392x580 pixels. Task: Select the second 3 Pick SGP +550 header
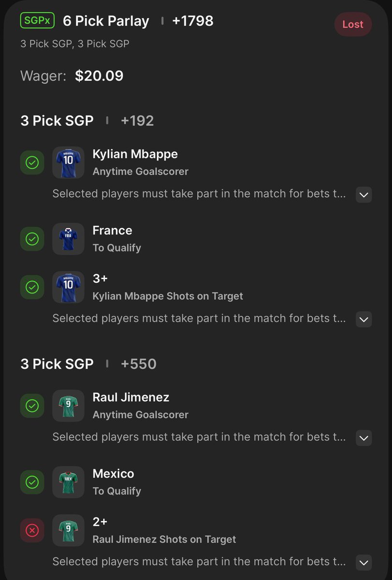(x=88, y=363)
